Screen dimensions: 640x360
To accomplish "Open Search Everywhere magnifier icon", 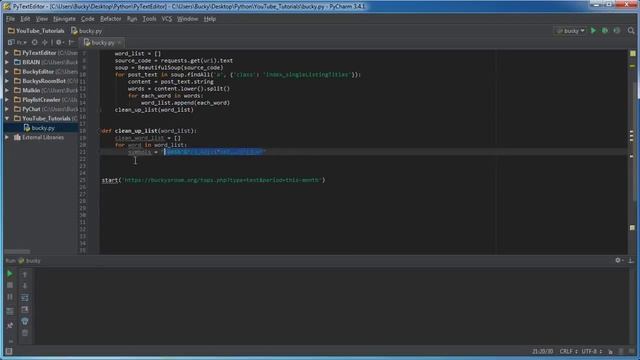I will tap(631, 31).
